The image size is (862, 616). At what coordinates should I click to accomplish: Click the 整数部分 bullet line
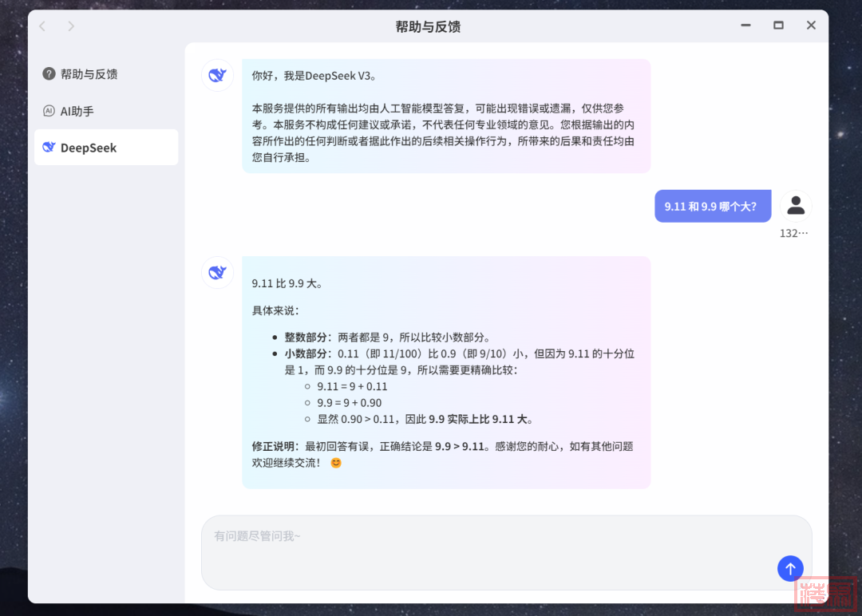click(x=387, y=338)
